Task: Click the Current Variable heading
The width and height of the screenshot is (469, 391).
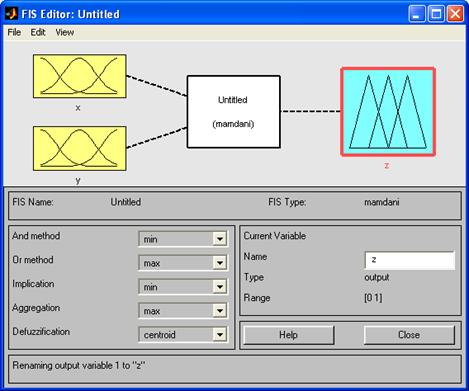Action: click(x=275, y=236)
